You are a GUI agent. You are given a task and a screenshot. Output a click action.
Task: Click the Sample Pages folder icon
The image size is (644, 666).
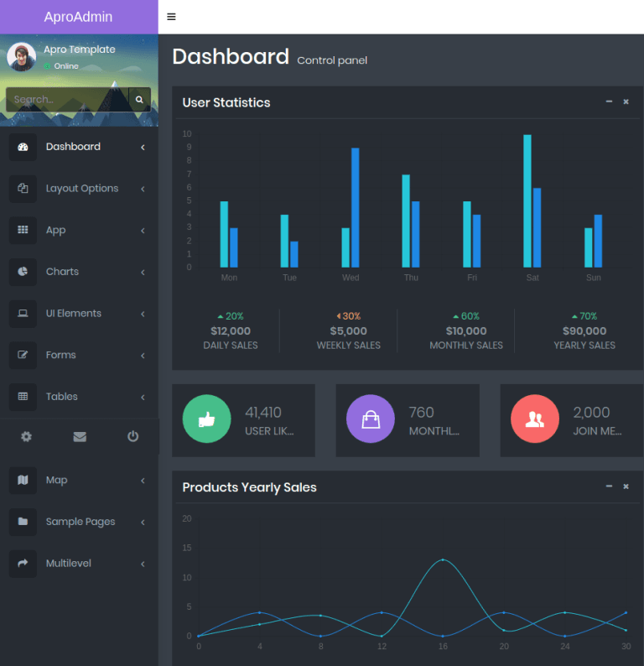point(23,522)
